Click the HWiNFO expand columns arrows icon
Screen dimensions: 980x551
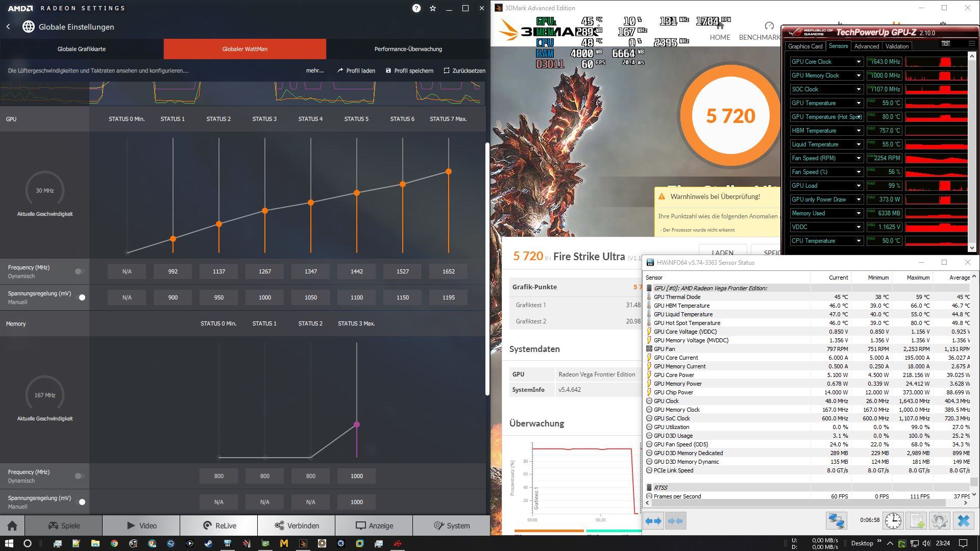click(653, 520)
